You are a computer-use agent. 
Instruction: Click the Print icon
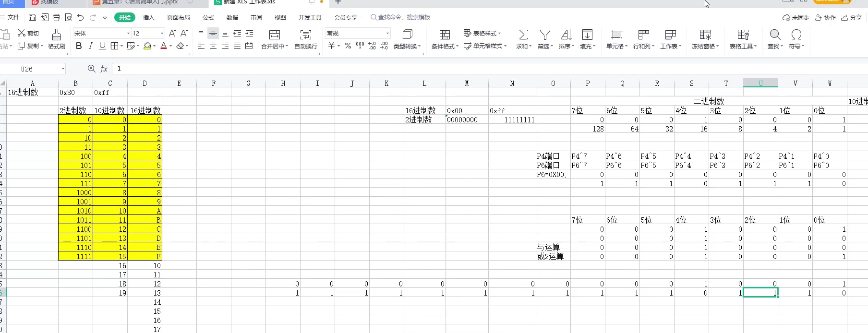[x=56, y=17]
